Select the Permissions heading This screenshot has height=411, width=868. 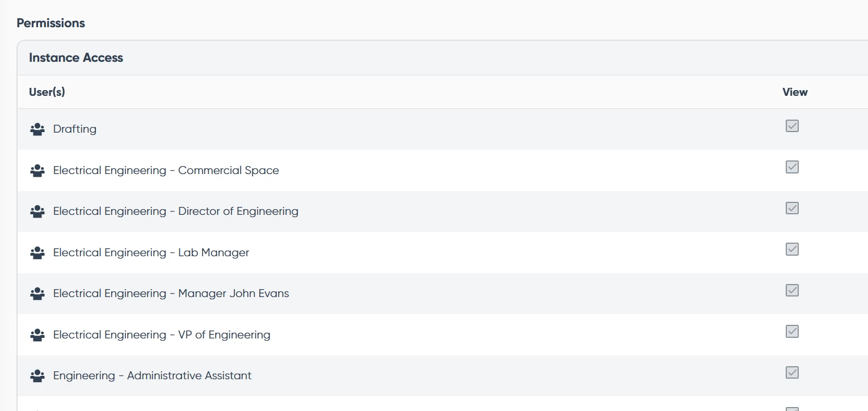pos(51,23)
